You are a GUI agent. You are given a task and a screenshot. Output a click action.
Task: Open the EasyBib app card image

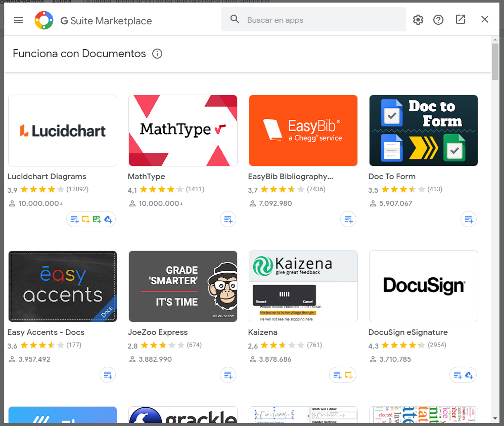(303, 131)
